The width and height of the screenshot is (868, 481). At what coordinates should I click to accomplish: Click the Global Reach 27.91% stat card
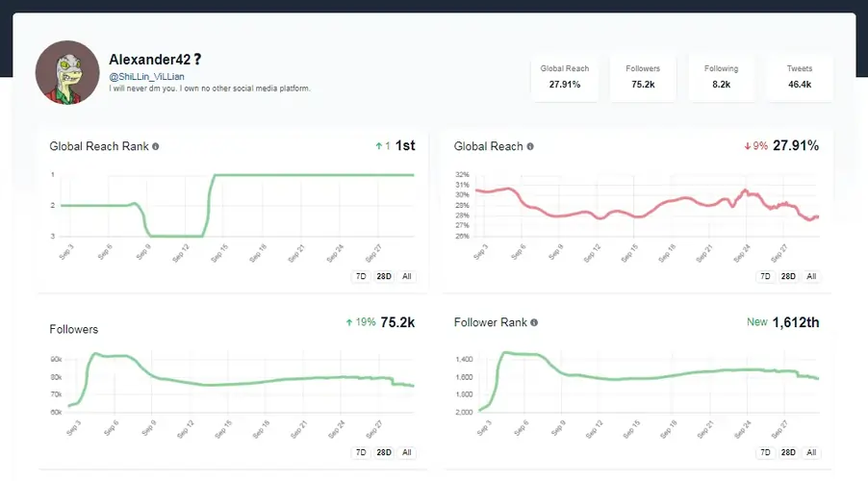pos(565,77)
